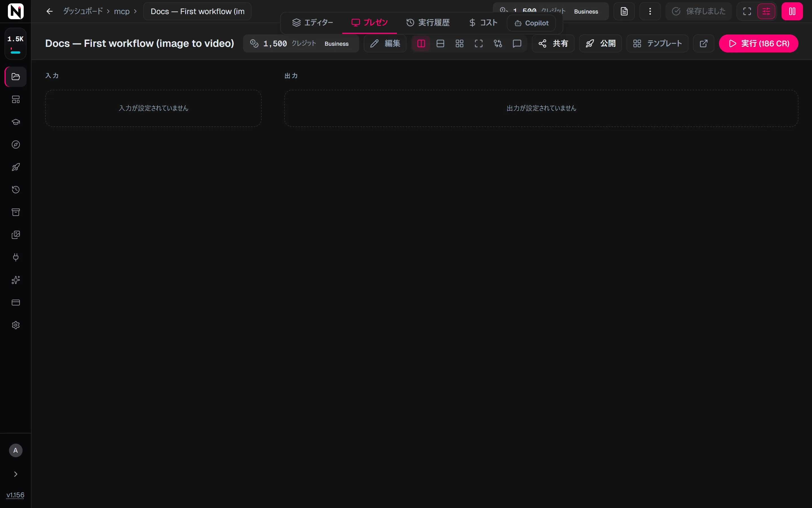Open the comments speech bubble icon
This screenshot has height=508, width=812.
pyautogui.click(x=517, y=43)
